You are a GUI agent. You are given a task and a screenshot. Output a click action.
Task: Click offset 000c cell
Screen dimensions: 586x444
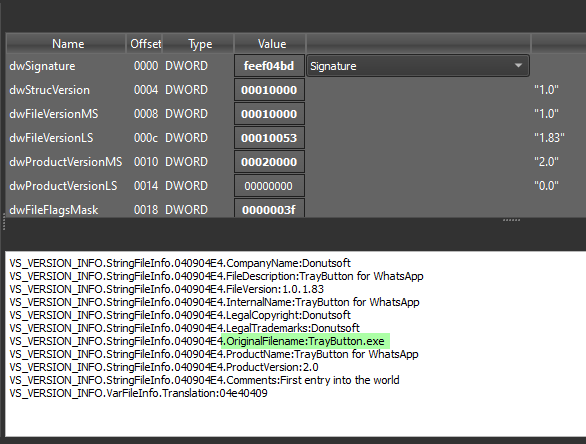(146, 138)
